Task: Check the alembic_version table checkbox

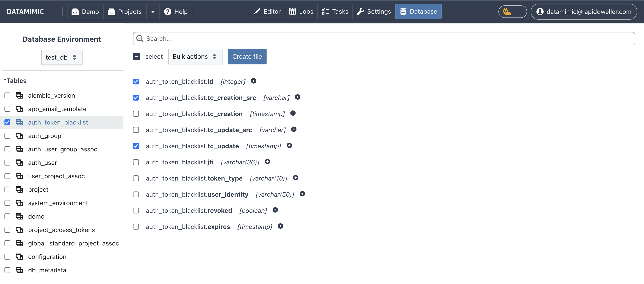Action: [x=8, y=95]
